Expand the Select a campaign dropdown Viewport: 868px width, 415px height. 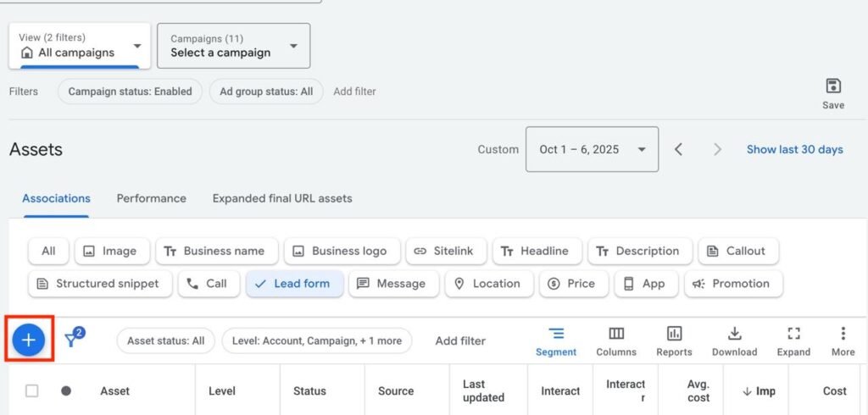coord(233,46)
